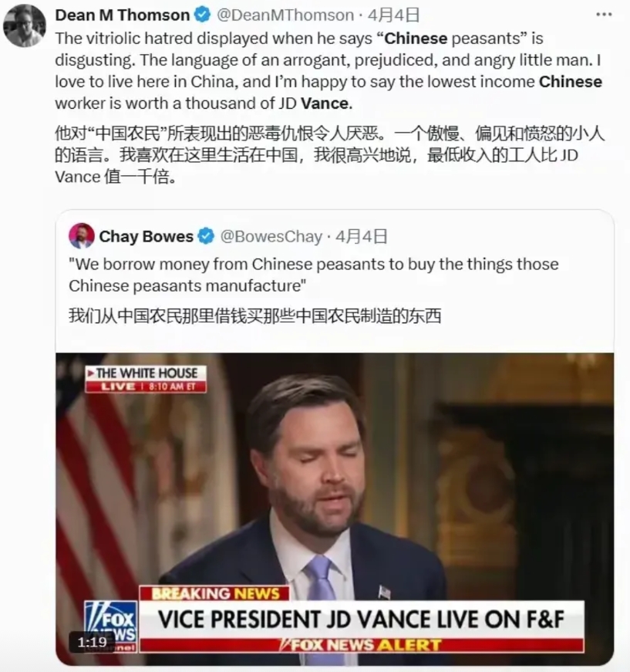The image size is (630, 672).
Task: Click Chay Bowes' blue verified badge
Action: [x=207, y=236]
